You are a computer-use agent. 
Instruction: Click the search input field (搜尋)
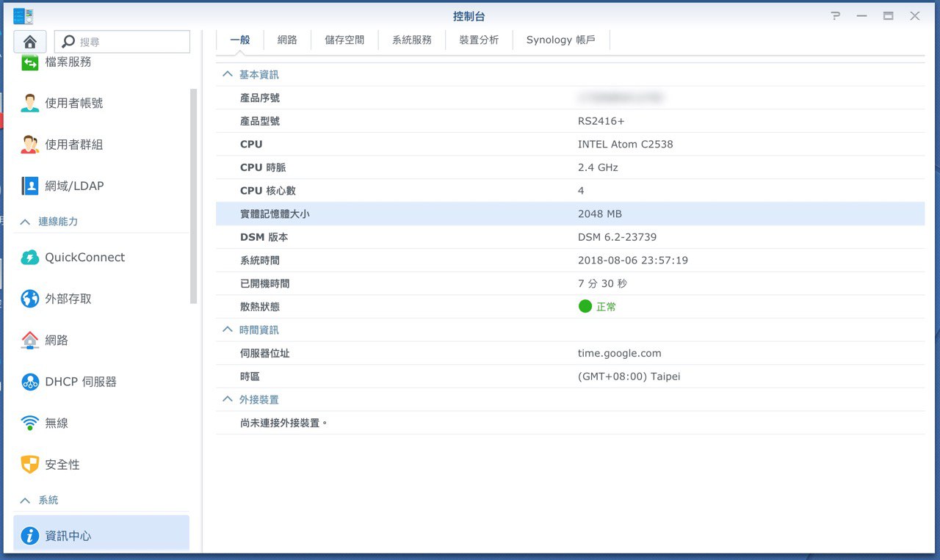pos(123,42)
